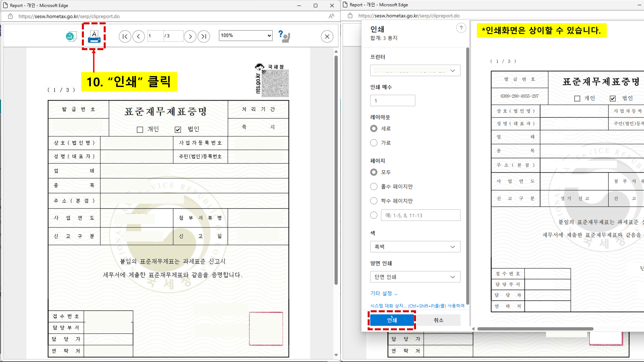
Task: Open the blue question-mark help icon
Action: click(x=284, y=37)
